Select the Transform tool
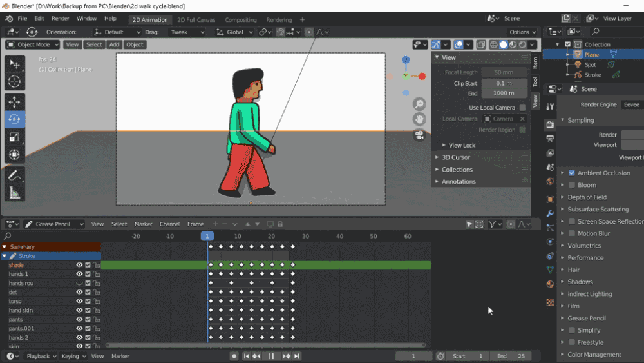The image size is (644, 363). pyautogui.click(x=14, y=155)
